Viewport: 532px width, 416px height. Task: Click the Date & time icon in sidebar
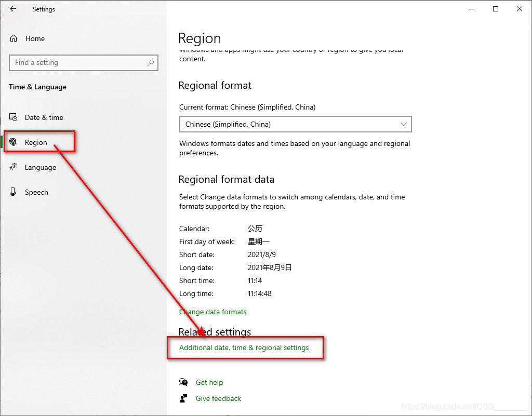tap(14, 117)
